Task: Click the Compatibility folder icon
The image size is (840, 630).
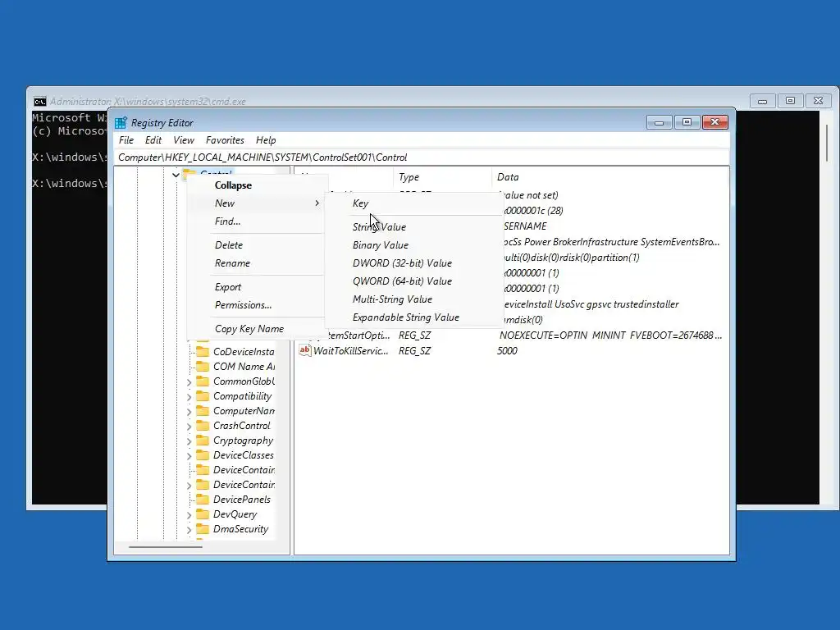Action: [x=203, y=396]
